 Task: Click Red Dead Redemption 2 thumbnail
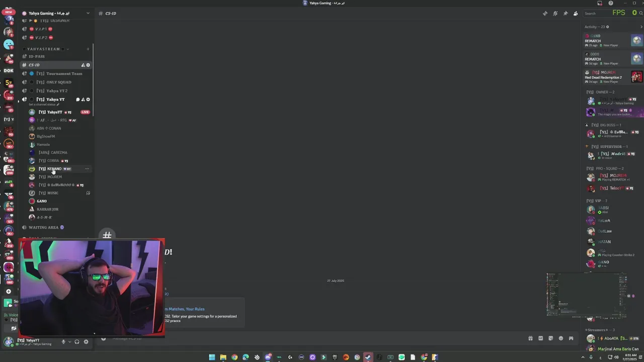[x=637, y=76]
